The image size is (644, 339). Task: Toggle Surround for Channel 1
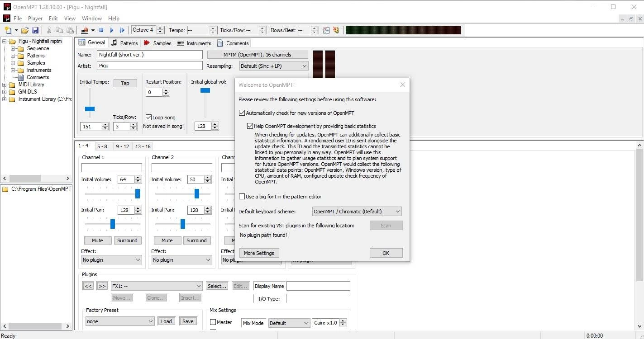pos(127,240)
